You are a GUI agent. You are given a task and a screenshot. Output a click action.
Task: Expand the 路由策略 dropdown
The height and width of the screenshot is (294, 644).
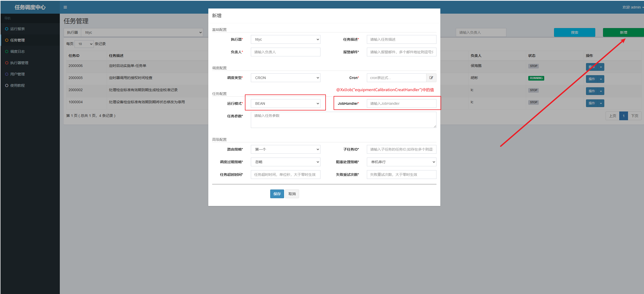(285, 149)
